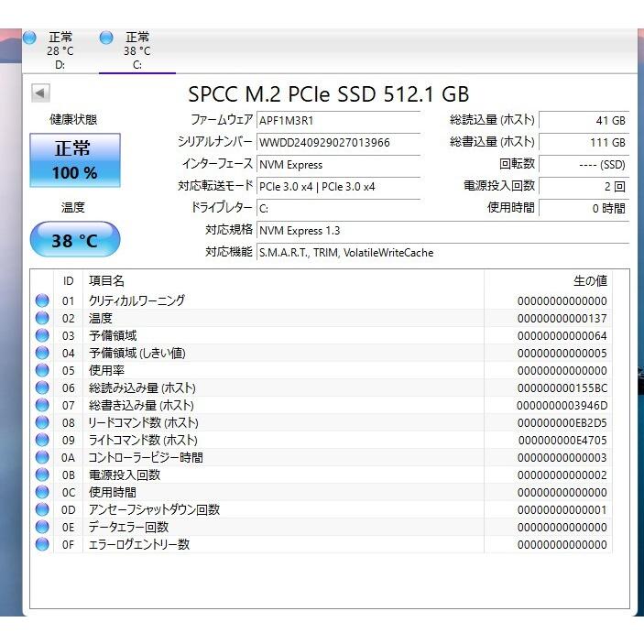This screenshot has height=644, width=644.
Task: Click the status orb for attribute 01 クリティカルワーニング
Action: click(x=42, y=300)
